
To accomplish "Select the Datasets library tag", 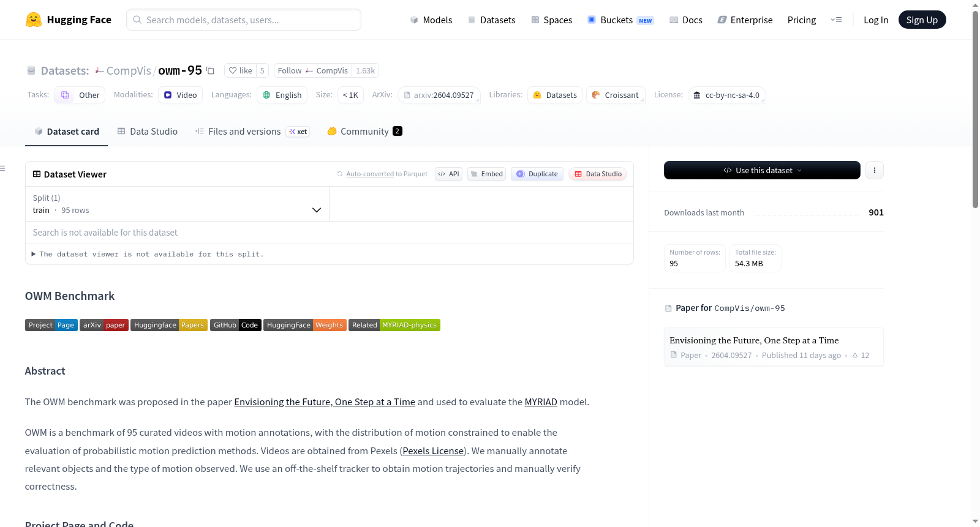I will point(555,95).
